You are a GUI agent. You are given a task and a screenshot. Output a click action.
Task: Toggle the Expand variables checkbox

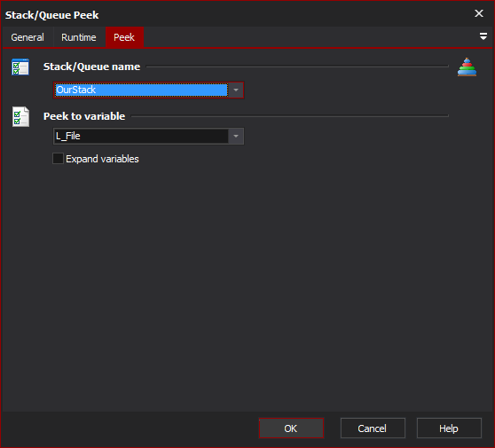pyautogui.click(x=58, y=159)
